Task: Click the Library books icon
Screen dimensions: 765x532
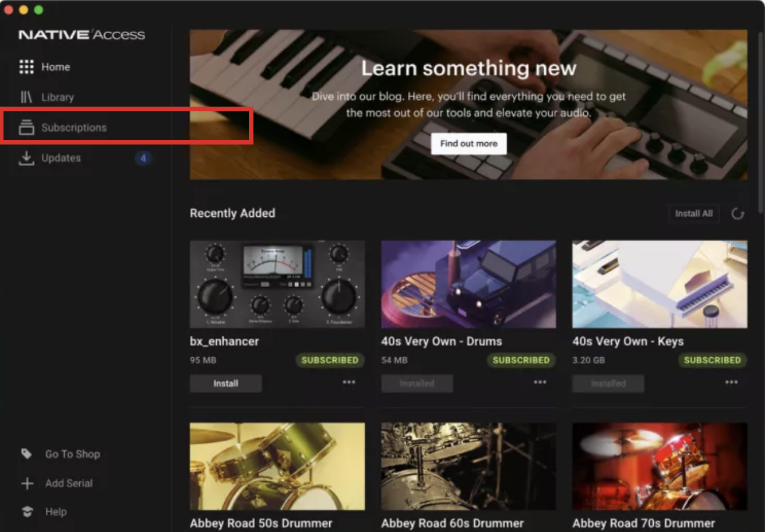Action: [26, 97]
